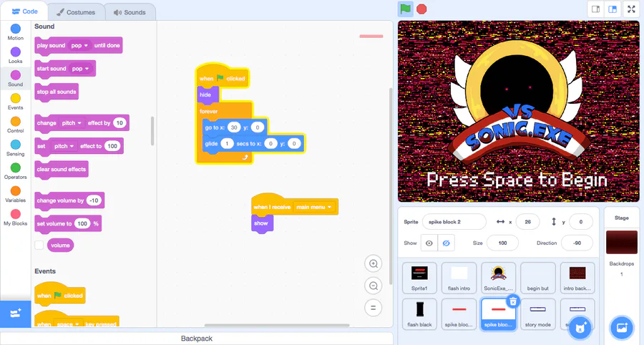The width and height of the screenshot is (644, 345).
Task: Select the Variables block category
Action: pos(16,194)
